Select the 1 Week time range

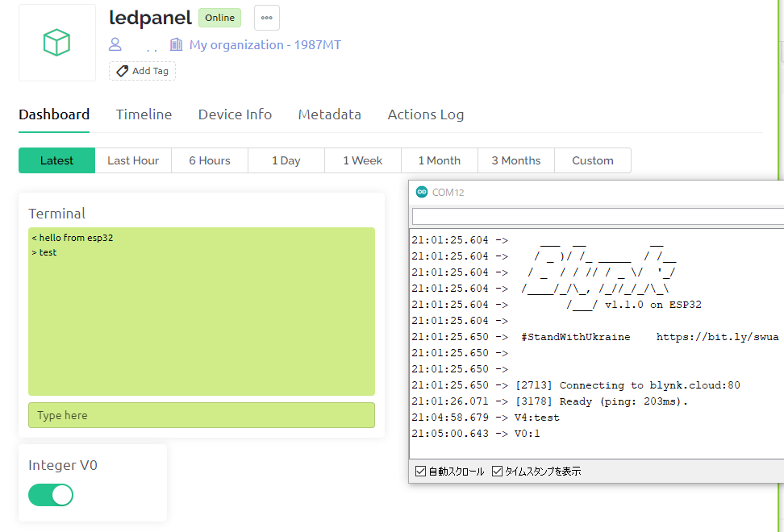pos(362,160)
